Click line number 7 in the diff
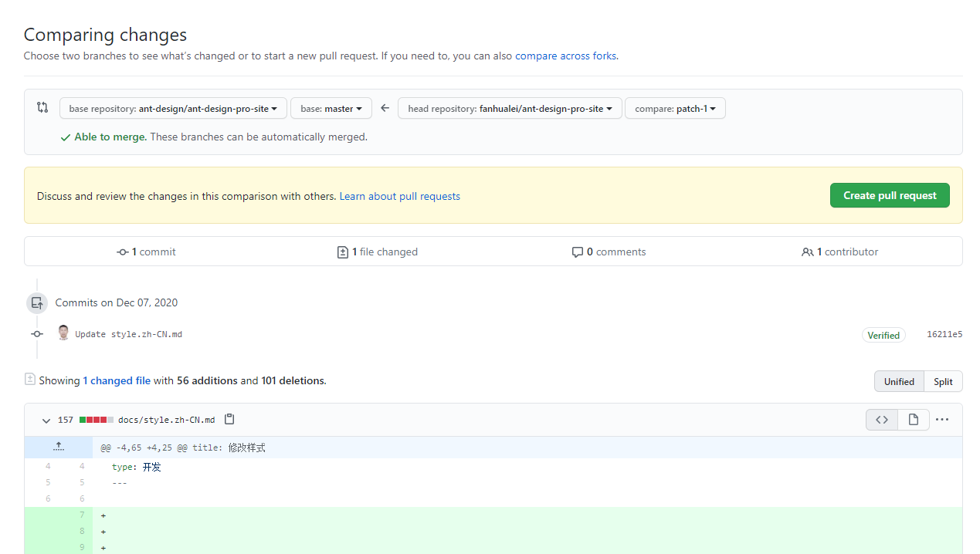 point(82,515)
